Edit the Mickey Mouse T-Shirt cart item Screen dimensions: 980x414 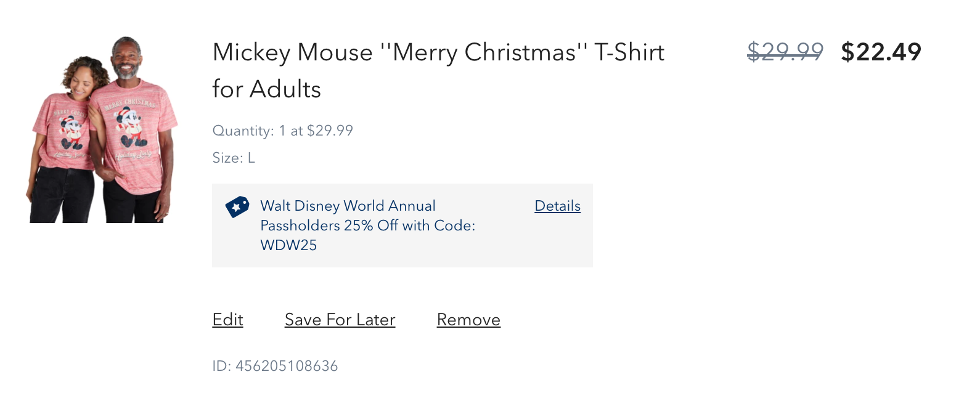tap(227, 320)
